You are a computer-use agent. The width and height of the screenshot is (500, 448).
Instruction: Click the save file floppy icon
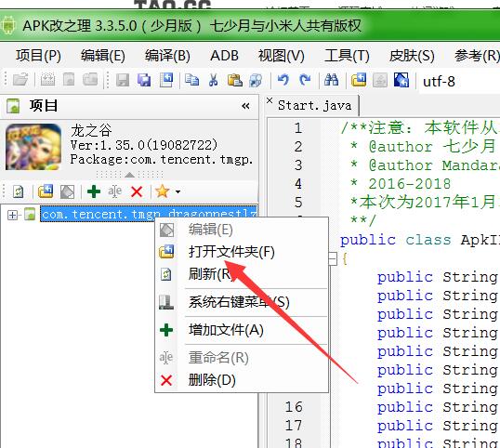123,80
